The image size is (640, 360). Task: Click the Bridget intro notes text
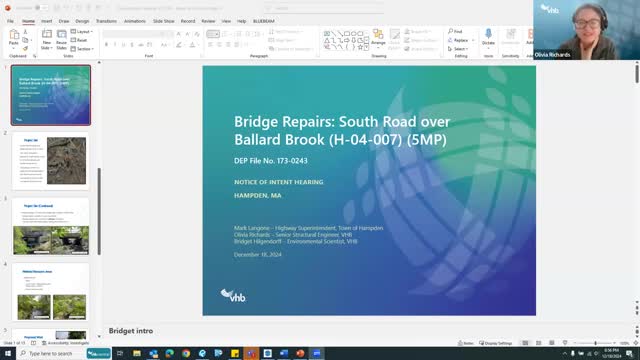[131, 331]
